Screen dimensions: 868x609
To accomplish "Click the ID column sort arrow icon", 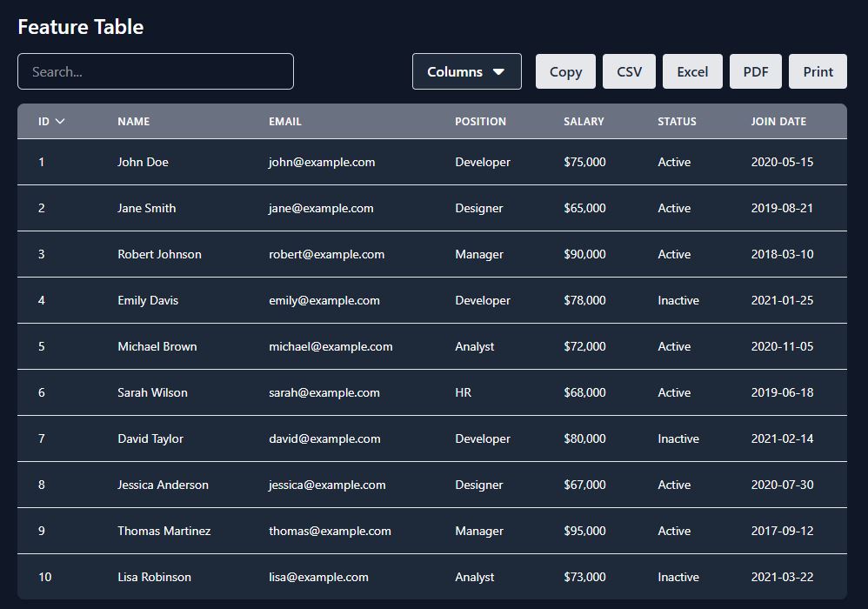I will pos(60,122).
